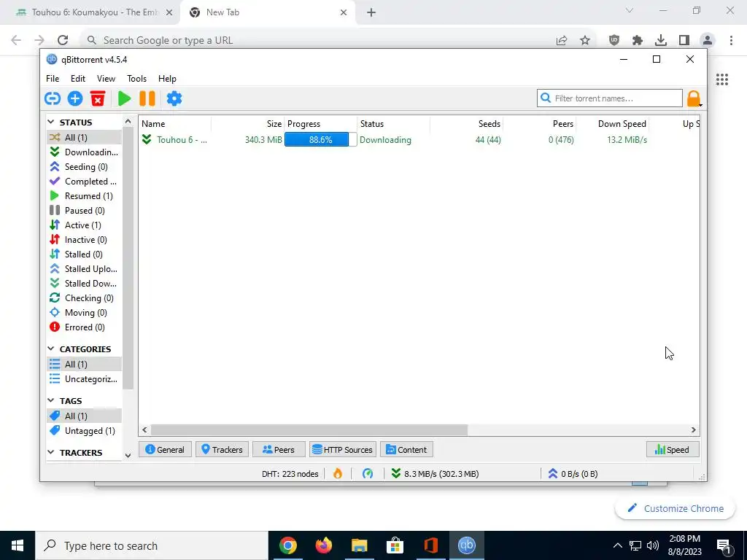
Task: Click the sidebar scroll down arrow
Action: coord(128,455)
